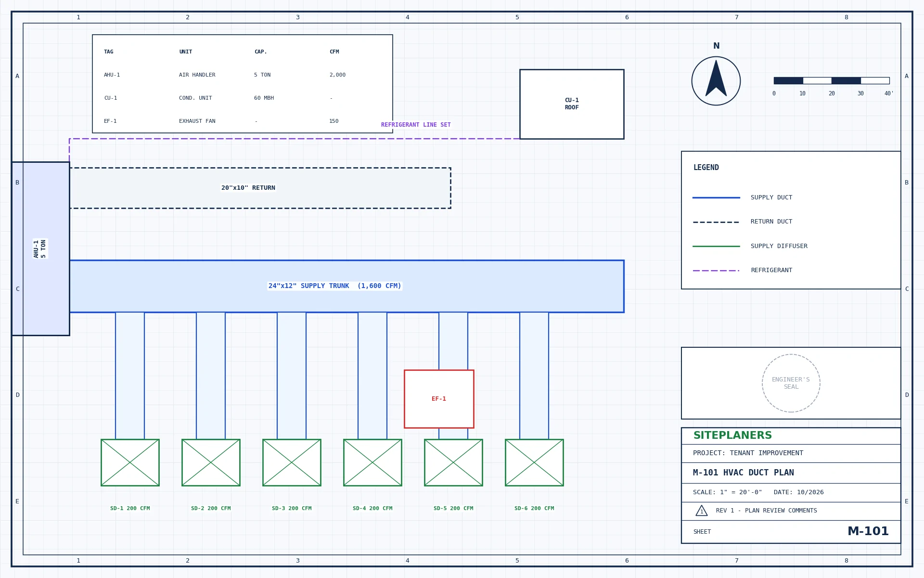Click AHU-1 tag in the schedule table
Image resolution: width=924 pixels, height=578 pixels.
pos(112,75)
